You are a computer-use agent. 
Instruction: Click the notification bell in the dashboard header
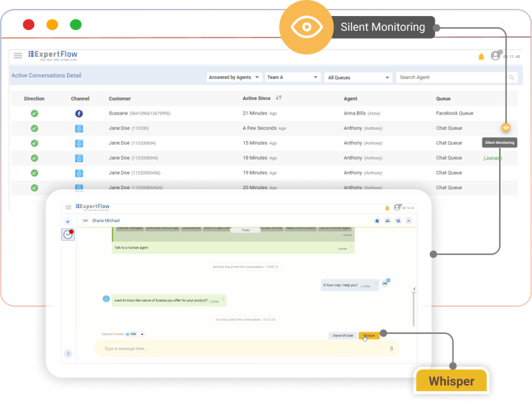tap(481, 57)
